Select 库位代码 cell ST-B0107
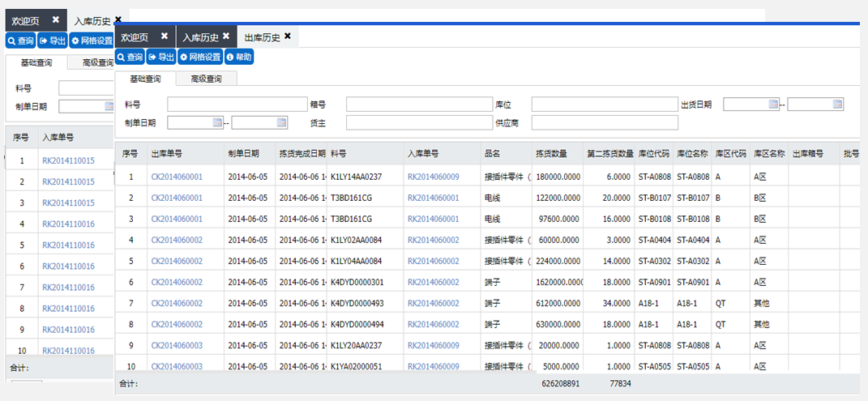 (654, 198)
